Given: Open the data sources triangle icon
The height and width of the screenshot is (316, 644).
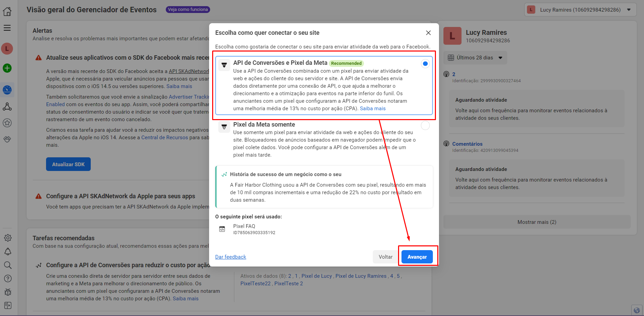Looking at the screenshot, I should 7,107.
